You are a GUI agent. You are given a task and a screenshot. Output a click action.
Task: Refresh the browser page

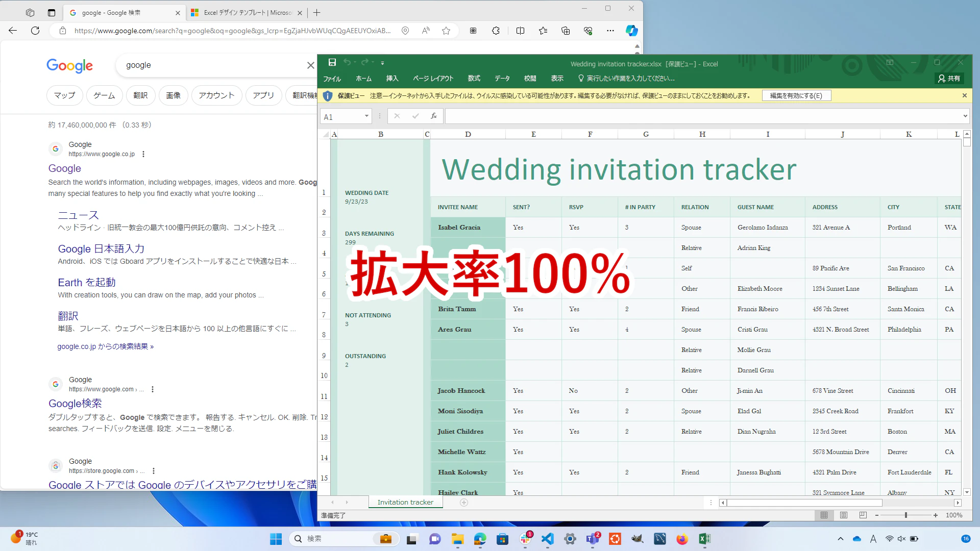(x=35, y=31)
